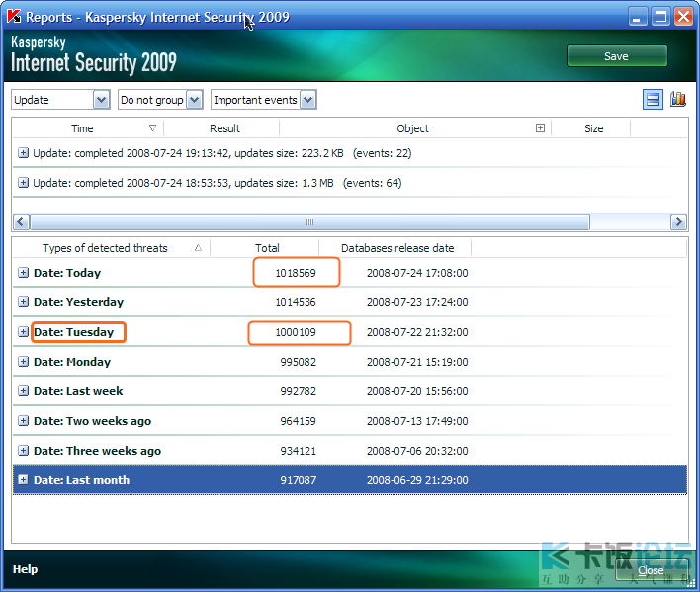Click the total value 992782
The height and width of the screenshot is (592, 700).
(x=299, y=391)
